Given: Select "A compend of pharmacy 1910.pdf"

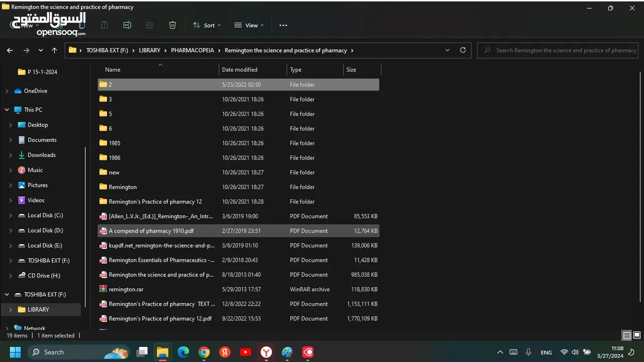Looking at the screenshot, I should (239, 231).
